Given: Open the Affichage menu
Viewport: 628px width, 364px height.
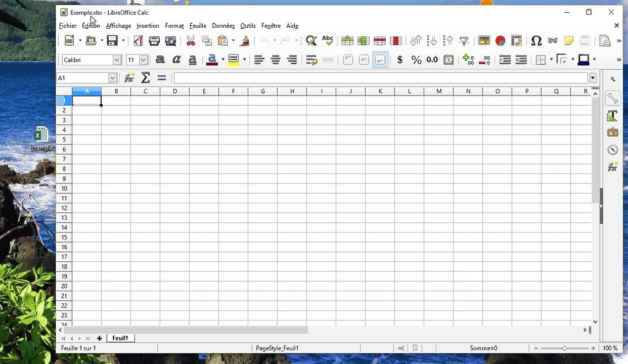Looking at the screenshot, I should click(x=118, y=26).
